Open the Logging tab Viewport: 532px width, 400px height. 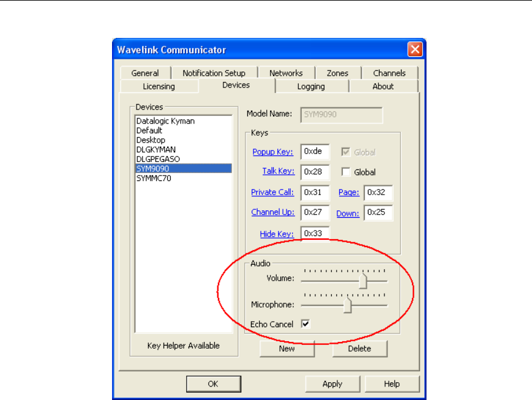coord(311,86)
